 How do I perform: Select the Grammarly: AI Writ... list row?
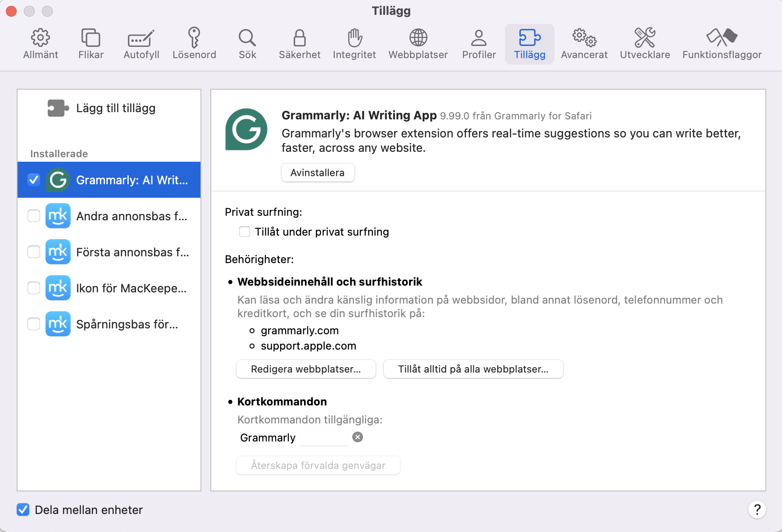click(109, 180)
